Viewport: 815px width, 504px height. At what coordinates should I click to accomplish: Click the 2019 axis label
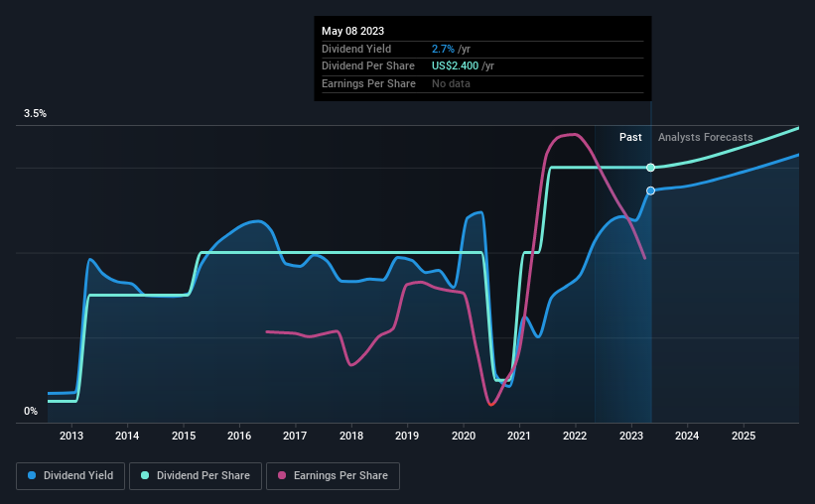coord(407,436)
